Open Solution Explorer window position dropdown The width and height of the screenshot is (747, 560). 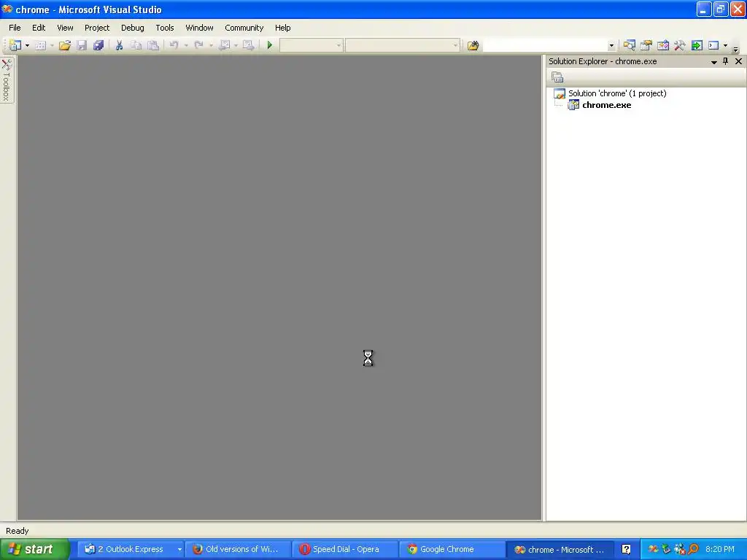pyautogui.click(x=713, y=61)
